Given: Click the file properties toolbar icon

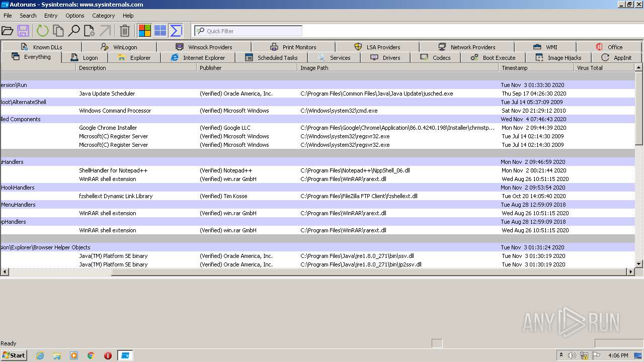Looking at the screenshot, I should (90, 31).
